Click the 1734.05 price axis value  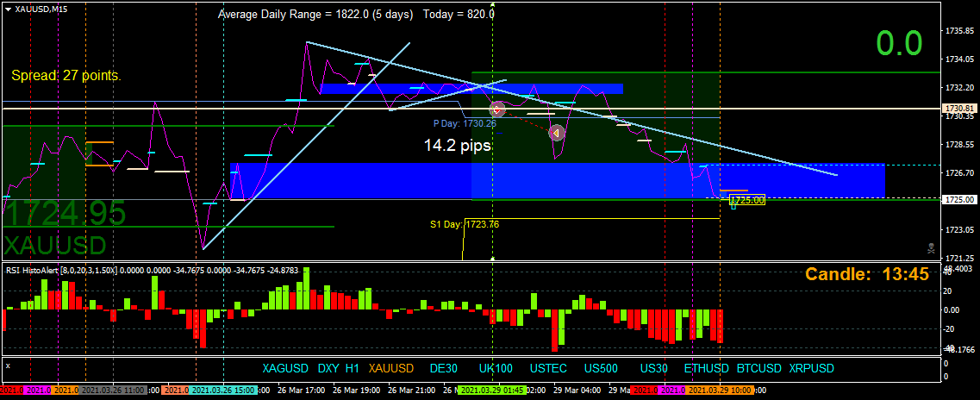coord(959,59)
